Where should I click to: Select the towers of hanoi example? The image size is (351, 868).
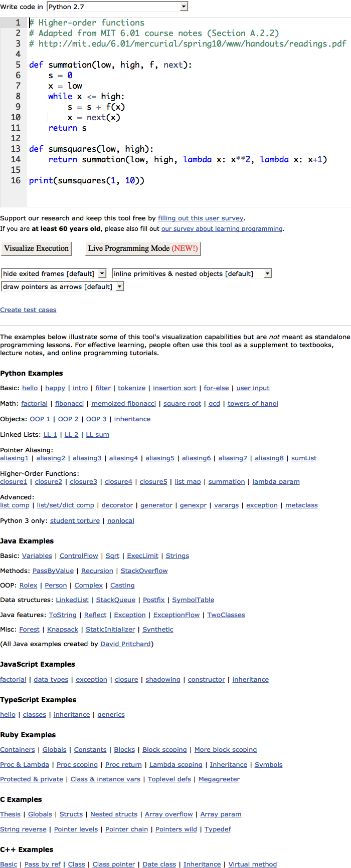[x=253, y=404]
